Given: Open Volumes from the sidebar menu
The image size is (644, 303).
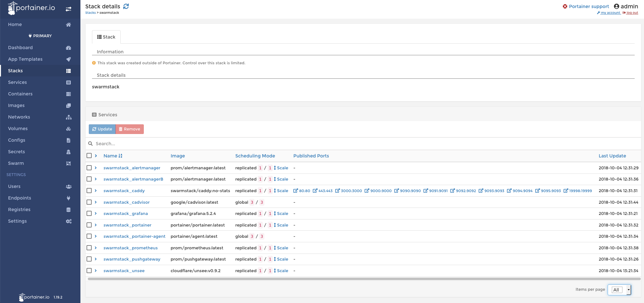Looking at the screenshot, I should [x=18, y=129].
